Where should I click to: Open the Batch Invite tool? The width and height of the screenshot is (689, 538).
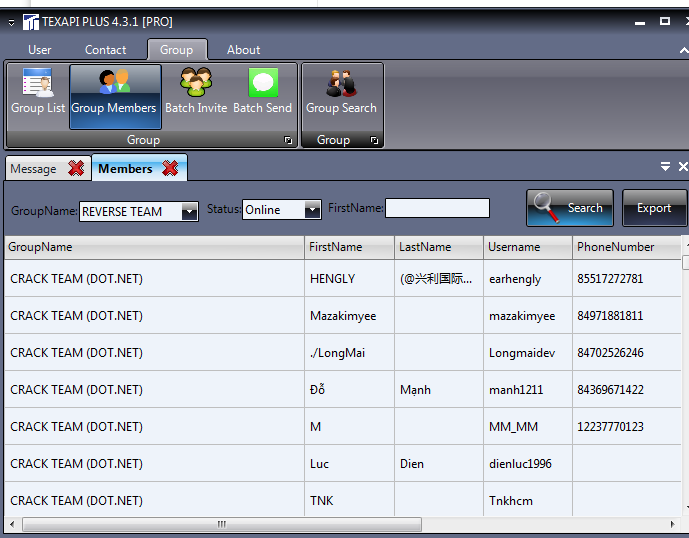click(196, 92)
